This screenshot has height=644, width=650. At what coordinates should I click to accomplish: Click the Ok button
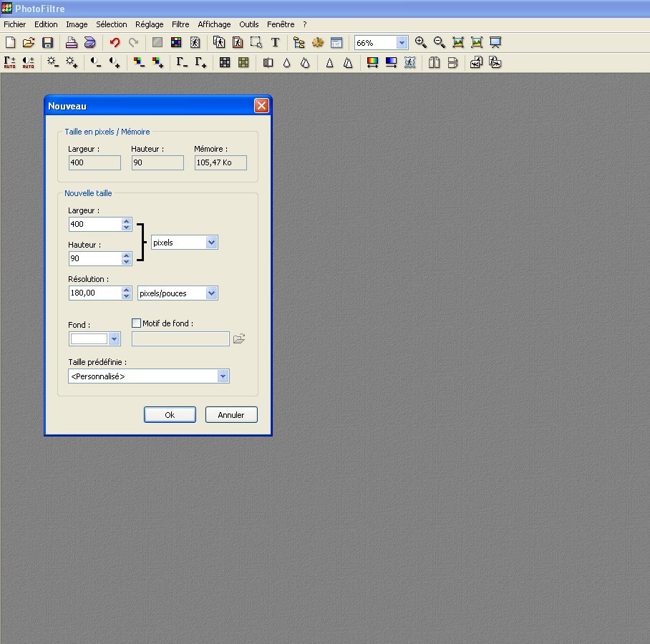pyautogui.click(x=170, y=415)
